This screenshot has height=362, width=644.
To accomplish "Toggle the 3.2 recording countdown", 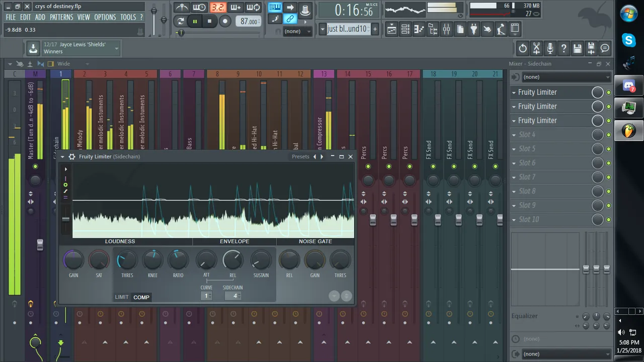I will (x=218, y=7).
